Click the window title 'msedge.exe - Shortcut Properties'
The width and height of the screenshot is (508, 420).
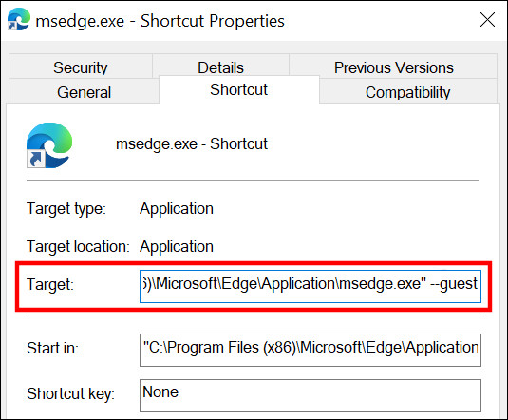coord(160,21)
